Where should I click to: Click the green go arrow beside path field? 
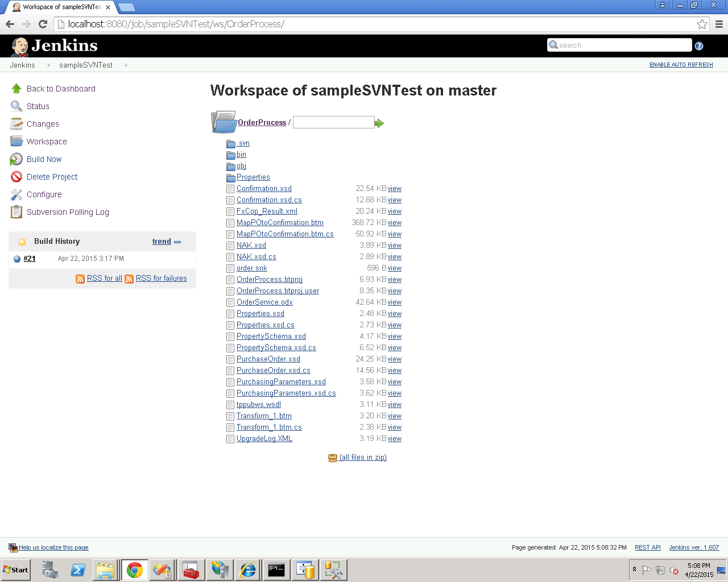[379, 123]
